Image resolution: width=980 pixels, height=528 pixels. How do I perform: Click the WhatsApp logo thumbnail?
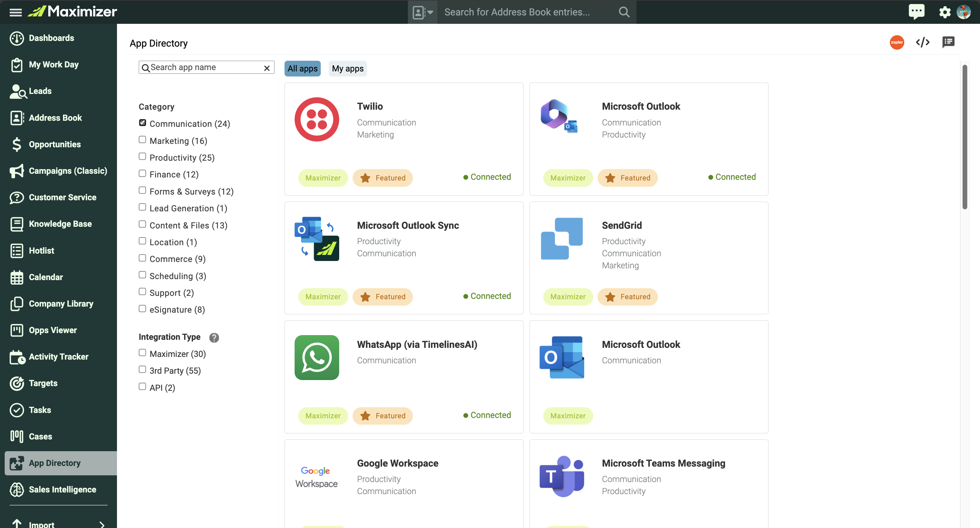point(316,358)
